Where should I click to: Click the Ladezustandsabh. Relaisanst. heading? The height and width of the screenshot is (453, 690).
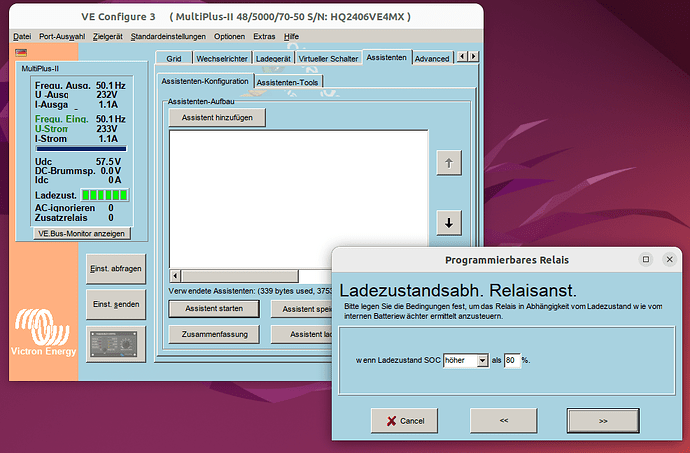[x=458, y=291]
